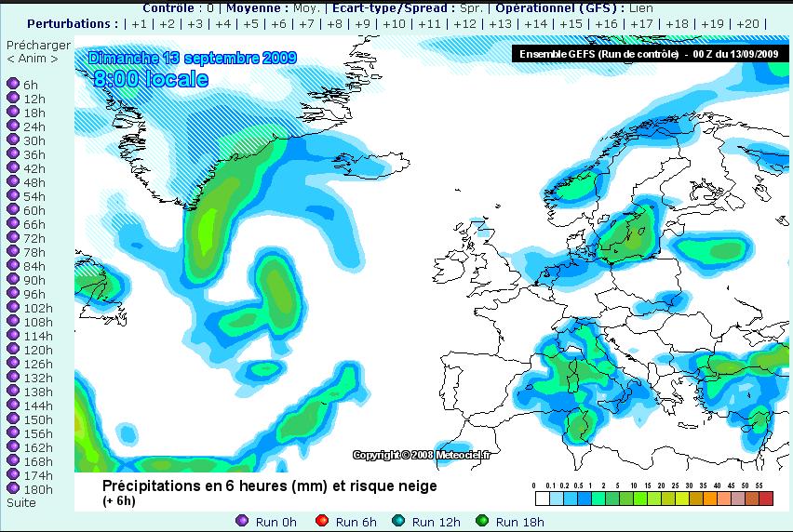The image size is (793, 532).
Task: Click the red 55 mm legend color swatch
Action: [766, 499]
